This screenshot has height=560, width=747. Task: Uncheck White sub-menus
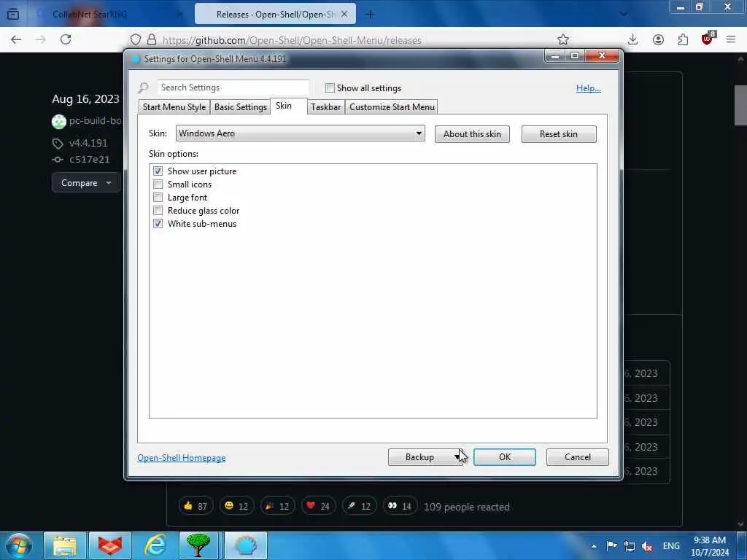(158, 224)
